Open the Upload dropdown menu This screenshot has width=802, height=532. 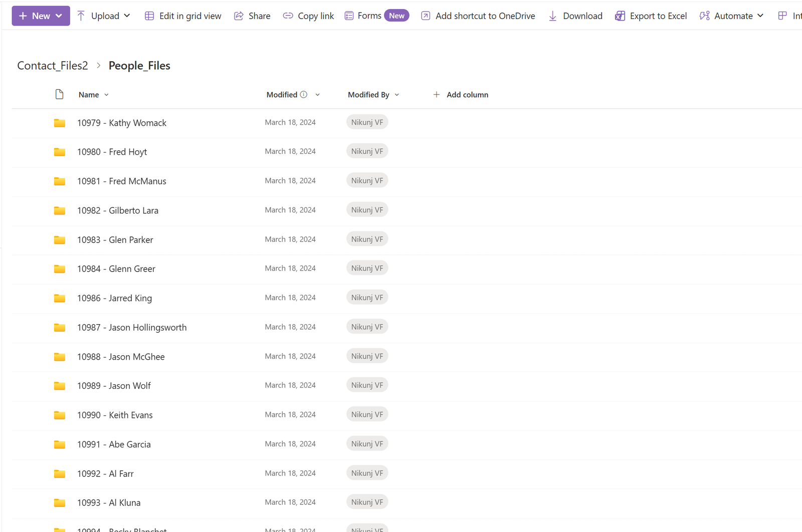(127, 16)
